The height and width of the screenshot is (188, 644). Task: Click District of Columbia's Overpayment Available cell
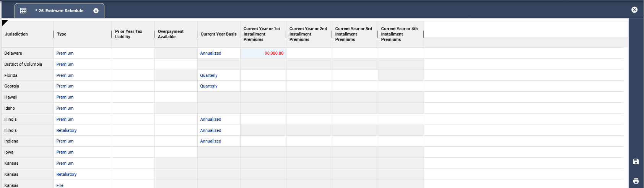pyautogui.click(x=176, y=64)
